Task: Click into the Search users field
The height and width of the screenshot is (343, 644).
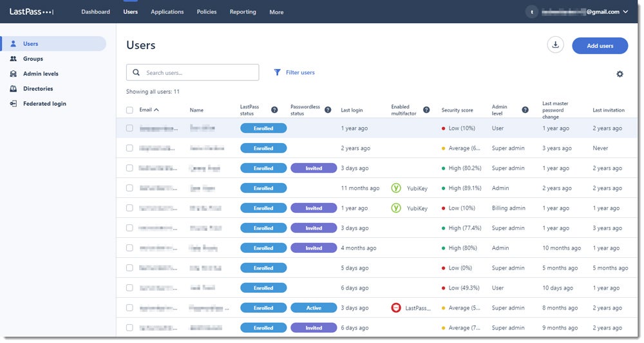Action: tap(200, 73)
